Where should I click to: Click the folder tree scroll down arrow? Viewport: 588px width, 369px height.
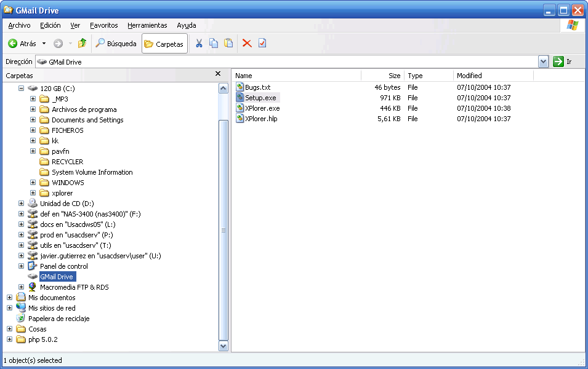(223, 346)
